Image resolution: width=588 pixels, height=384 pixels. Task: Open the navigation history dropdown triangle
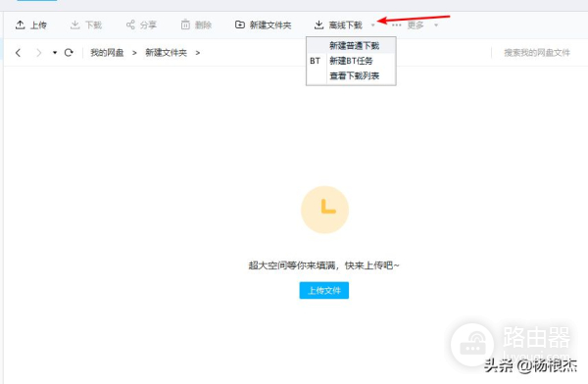point(55,53)
